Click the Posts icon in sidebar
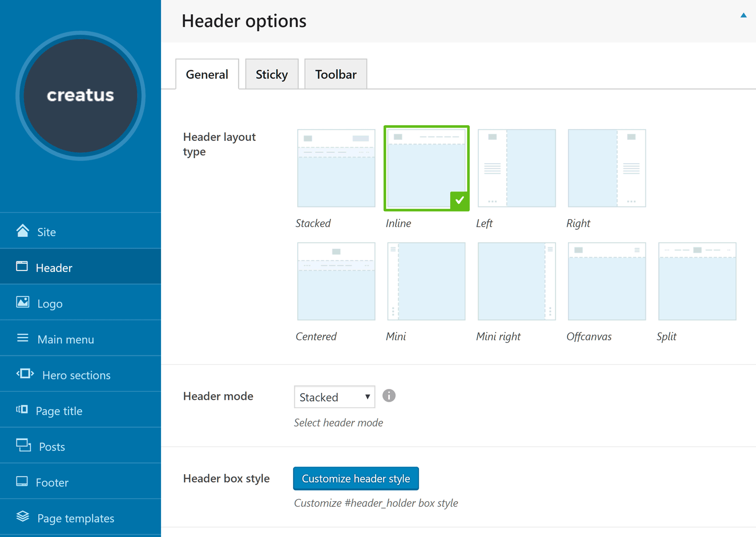Viewport: 756px width, 537px height. (x=24, y=445)
